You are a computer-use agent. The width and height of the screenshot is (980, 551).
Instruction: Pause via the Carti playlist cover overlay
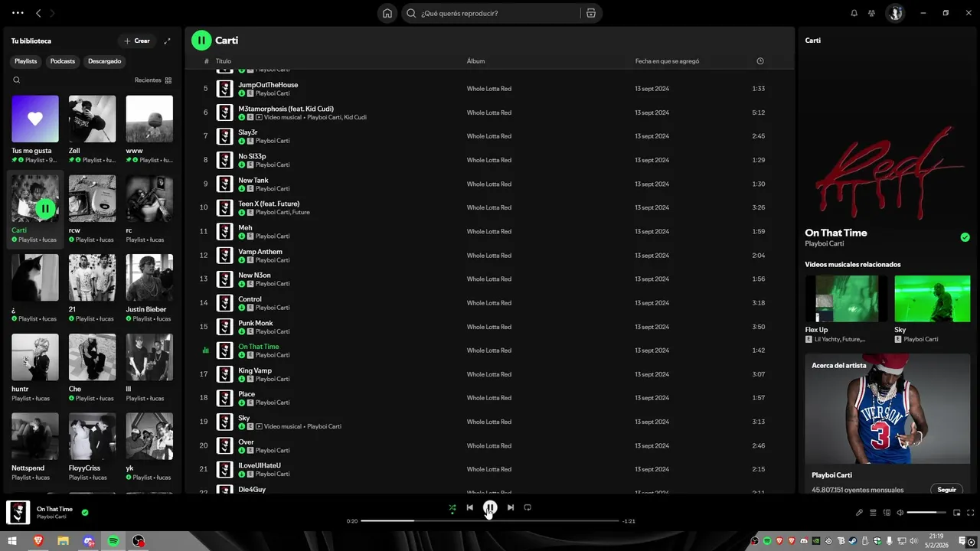[45, 208]
